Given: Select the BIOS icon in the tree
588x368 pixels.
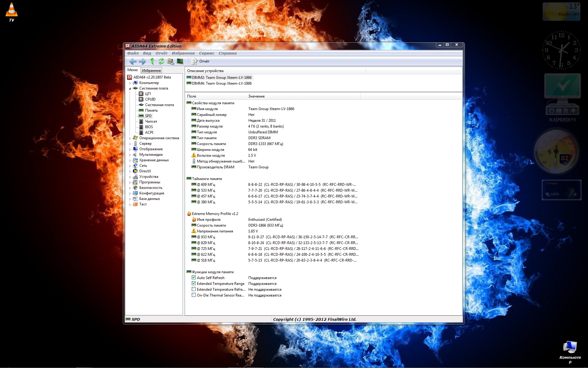Looking at the screenshot, I should pyautogui.click(x=141, y=127).
